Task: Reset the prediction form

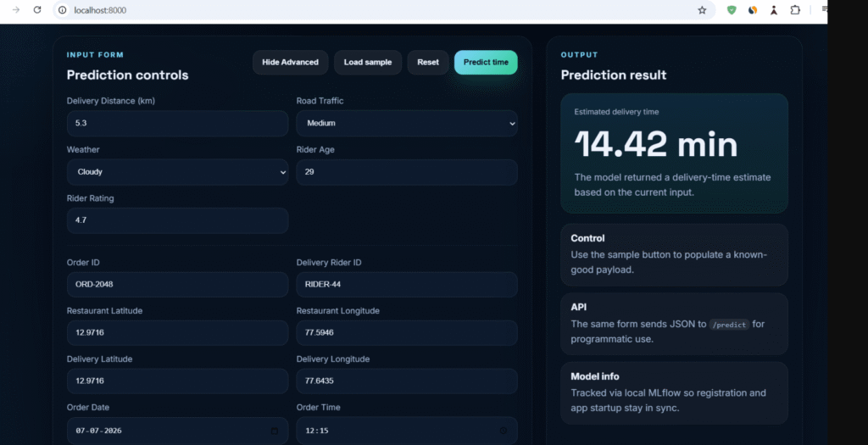Action: click(x=428, y=62)
